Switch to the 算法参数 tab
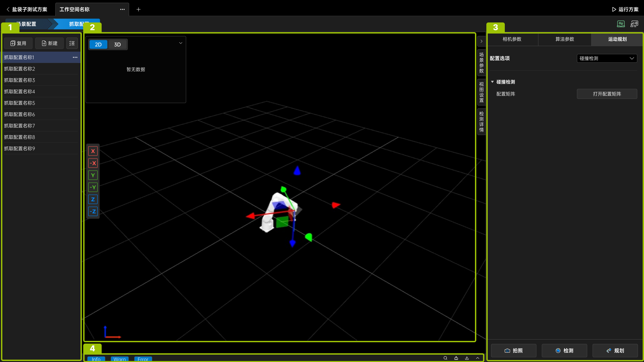 [565, 39]
